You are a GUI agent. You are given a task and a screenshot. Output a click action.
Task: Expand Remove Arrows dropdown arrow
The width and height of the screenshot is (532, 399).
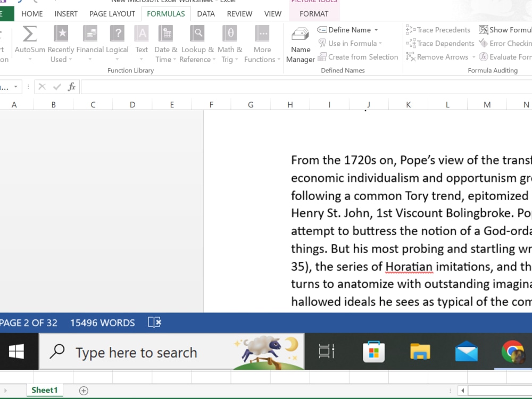tap(473, 57)
